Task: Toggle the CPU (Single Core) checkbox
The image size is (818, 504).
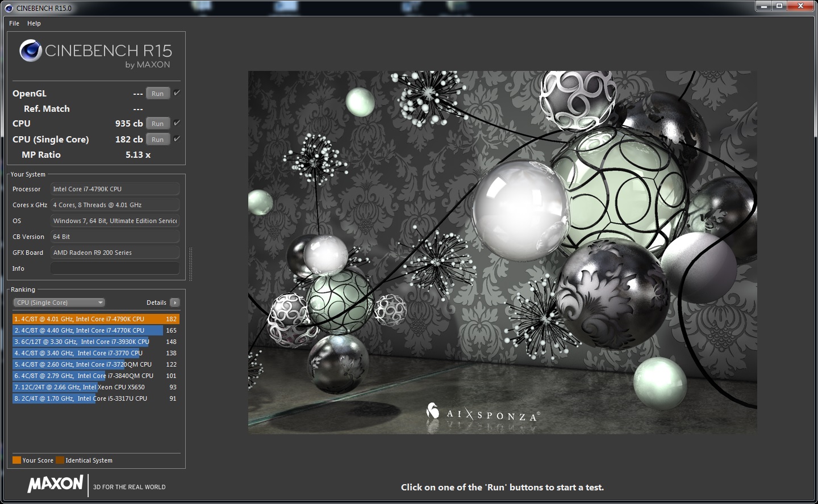Action: tap(177, 139)
